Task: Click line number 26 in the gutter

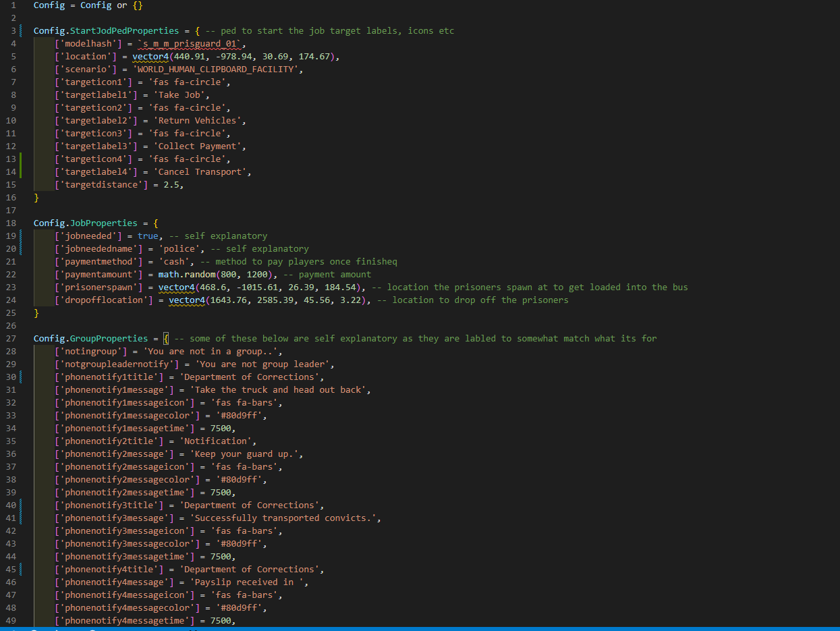Action: [x=10, y=326]
